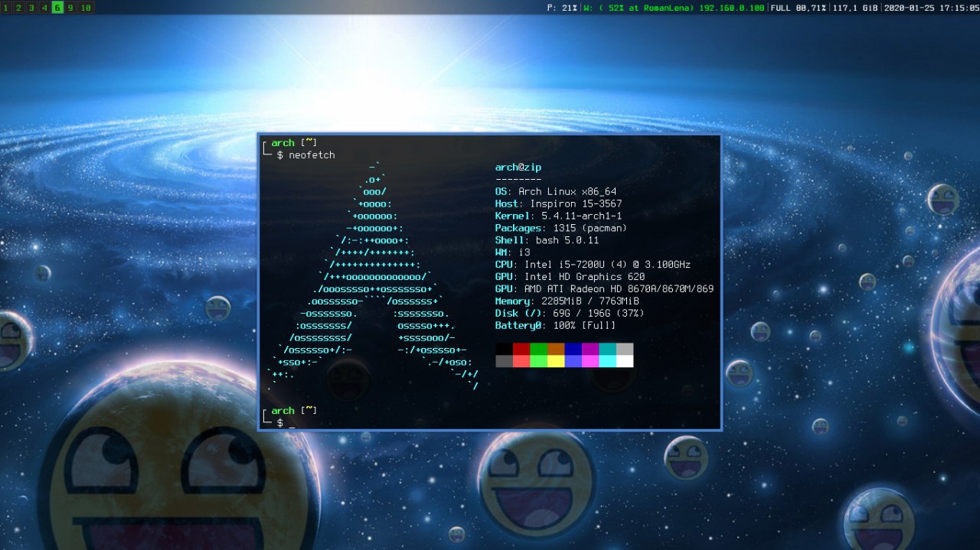Click the 'Disk (/): 69G / 196G' line
The height and width of the screenshot is (550, 980).
click(x=570, y=314)
